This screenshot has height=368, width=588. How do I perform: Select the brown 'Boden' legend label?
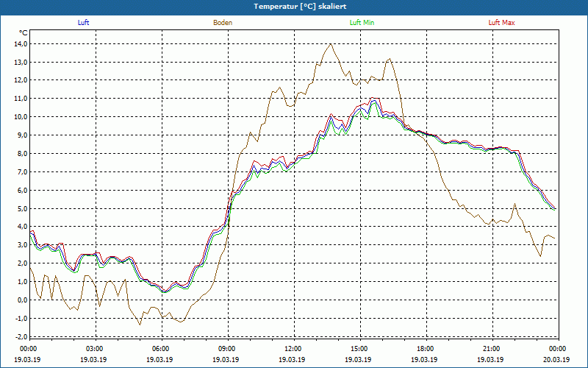[223, 23]
